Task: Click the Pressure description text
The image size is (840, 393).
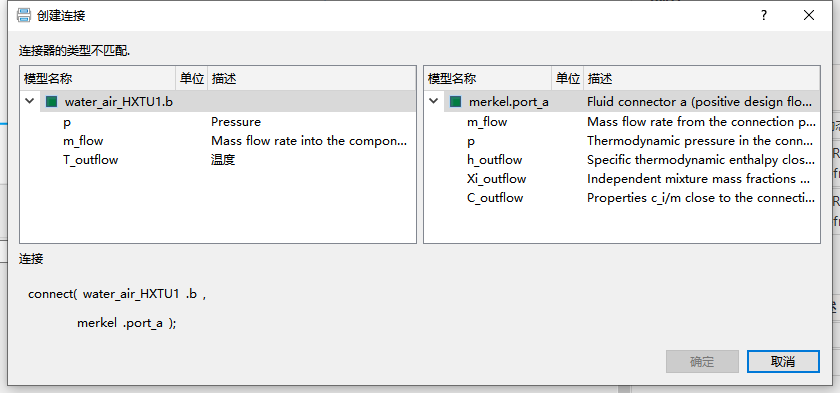Action: pos(236,122)
